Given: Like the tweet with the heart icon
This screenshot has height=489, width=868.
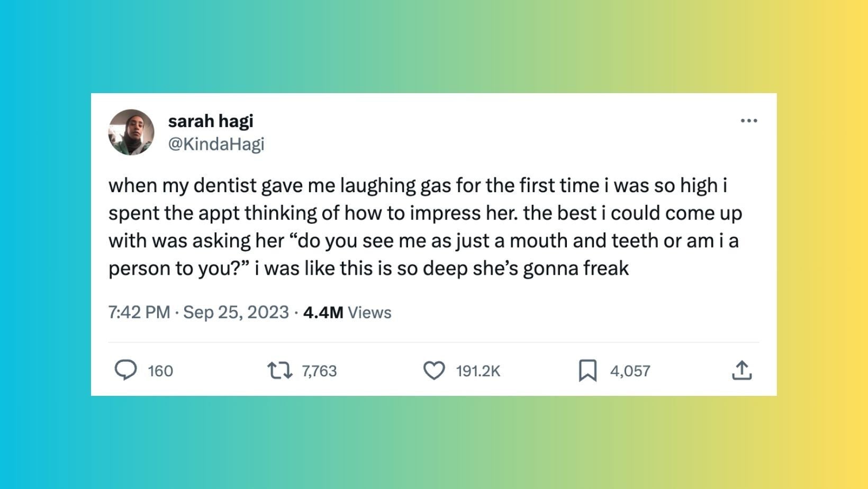Looking at the screenshot, I should (434, 370).
